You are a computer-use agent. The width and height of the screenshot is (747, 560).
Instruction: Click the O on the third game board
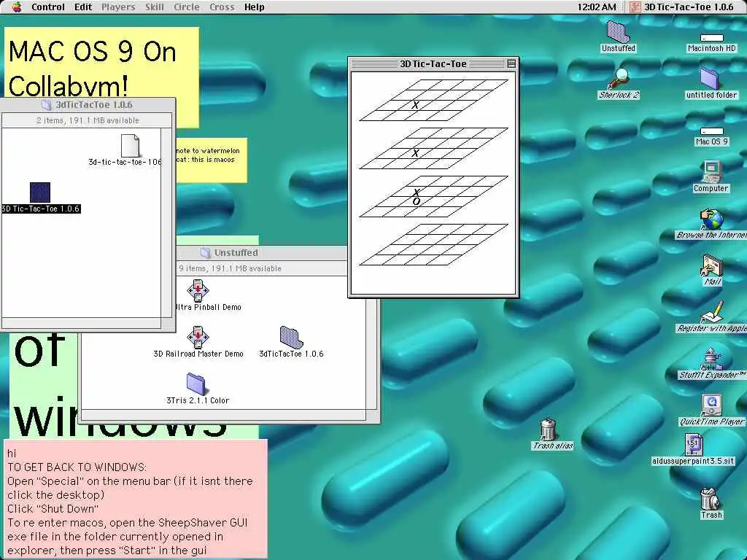point(417,202)
